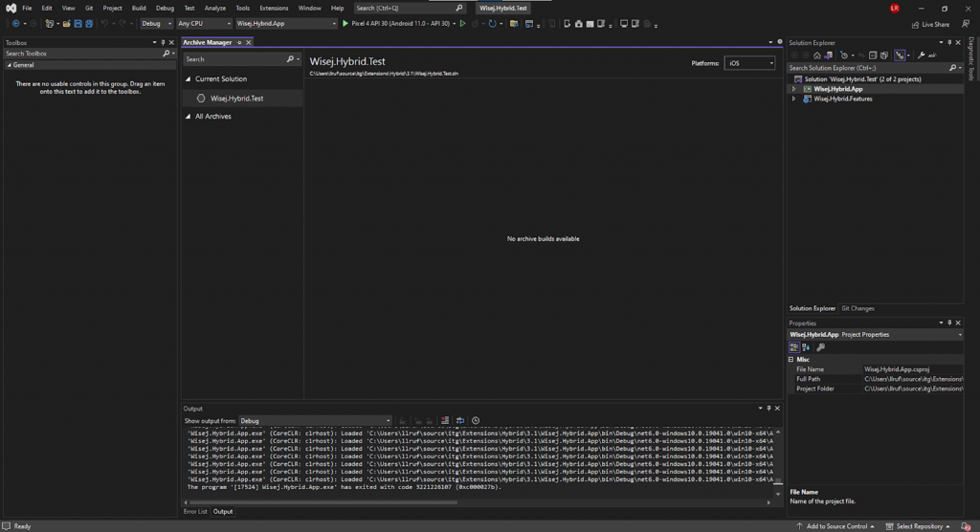The image size is (980, 532).
Task: Click the Categorized icon in Properties panel
Action: tap(794, 347)
